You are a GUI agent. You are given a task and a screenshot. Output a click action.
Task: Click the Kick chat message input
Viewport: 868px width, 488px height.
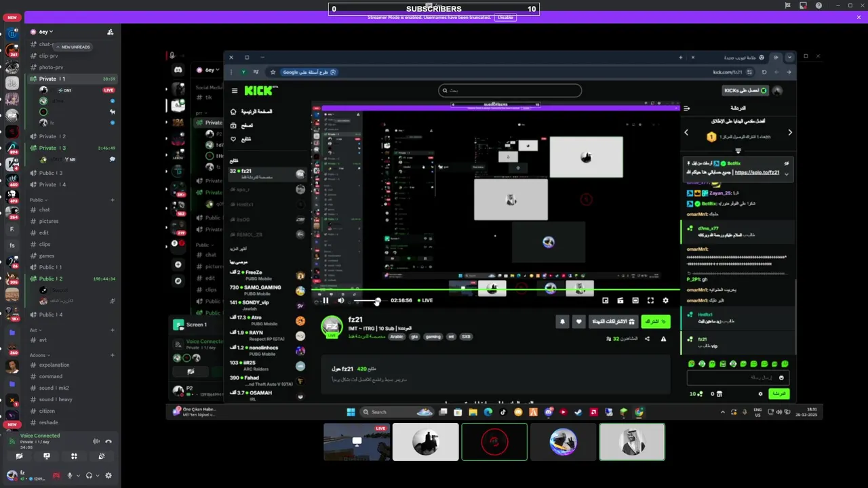[736, 378]
